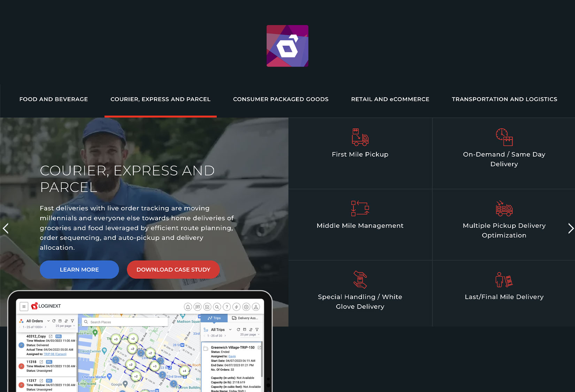The width and height of the screenshot is (575, 392).
Task: Open the settings gear icon
Action: [x=246, y=307]
